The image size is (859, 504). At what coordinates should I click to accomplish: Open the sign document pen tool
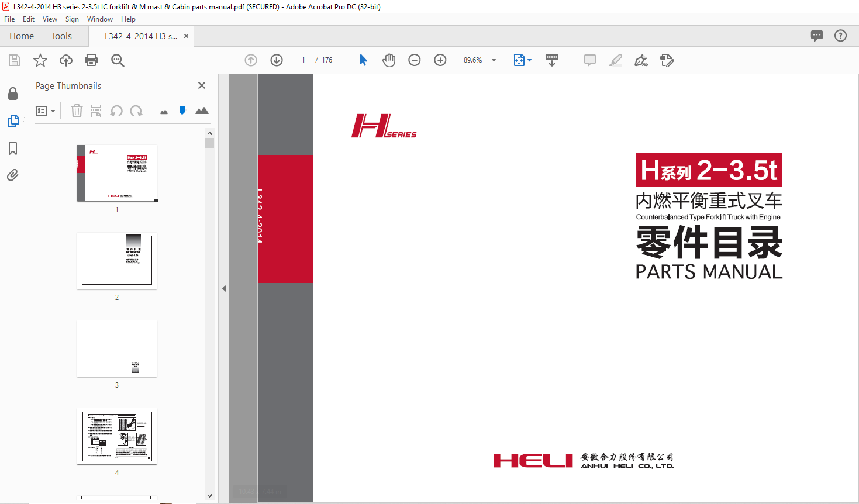641,60
